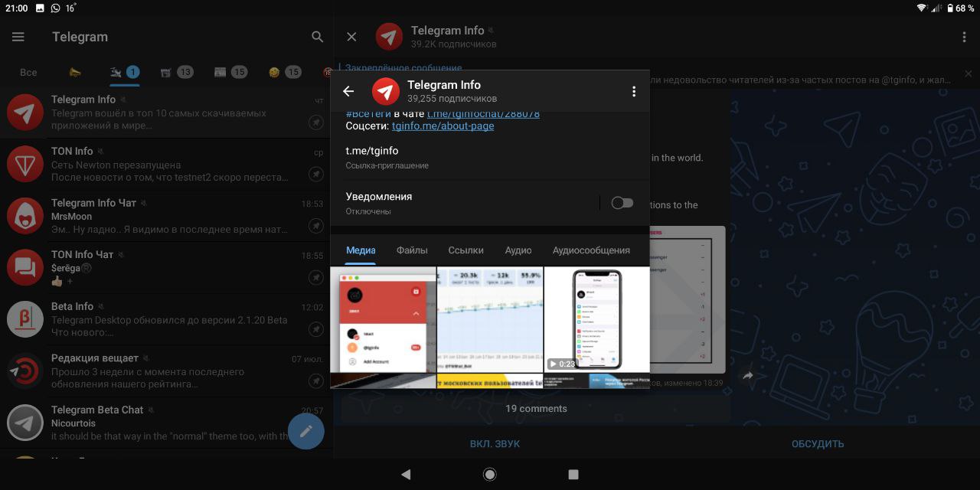Open the statistics graph media thumbnail

[490, 319]
